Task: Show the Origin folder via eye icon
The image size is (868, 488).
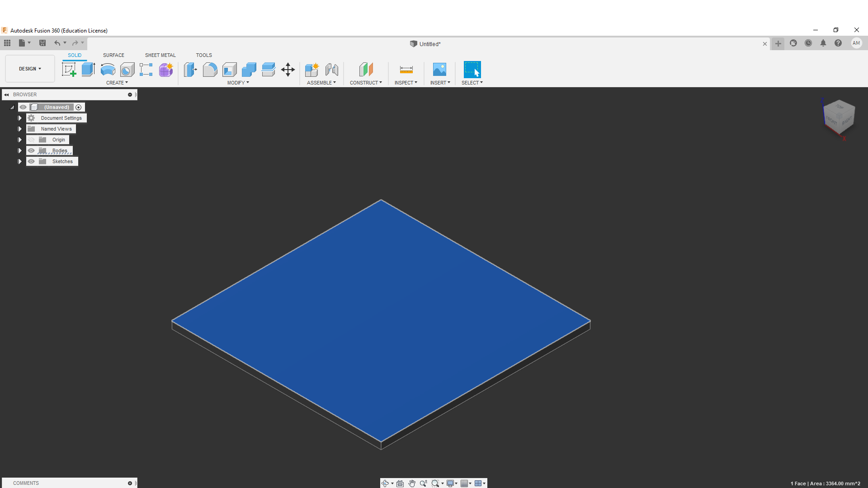Action: 31,140
